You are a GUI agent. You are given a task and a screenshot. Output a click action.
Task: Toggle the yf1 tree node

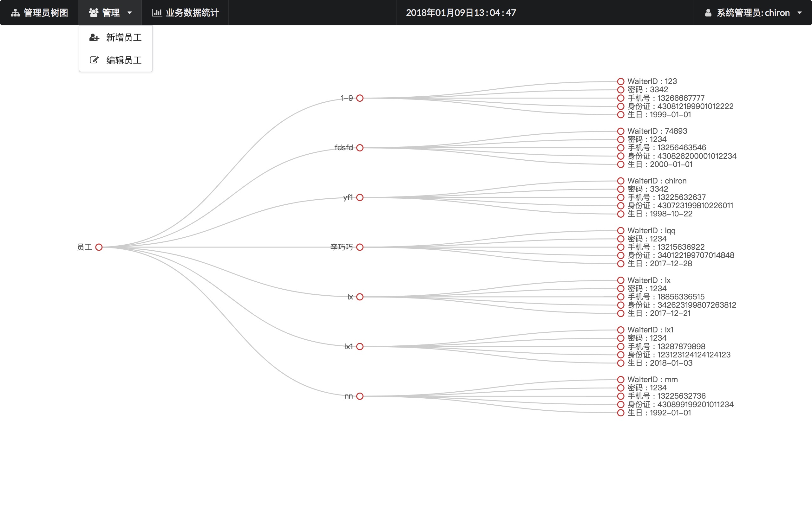click(x=360, y=197)
